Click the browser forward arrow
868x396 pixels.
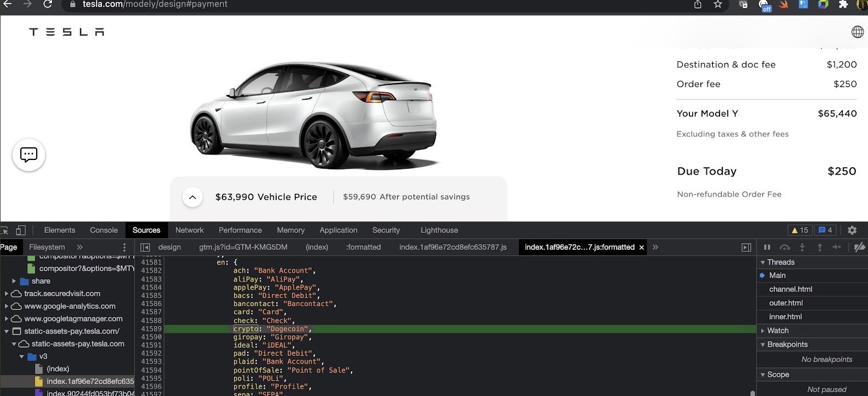[x=27, y=4]
